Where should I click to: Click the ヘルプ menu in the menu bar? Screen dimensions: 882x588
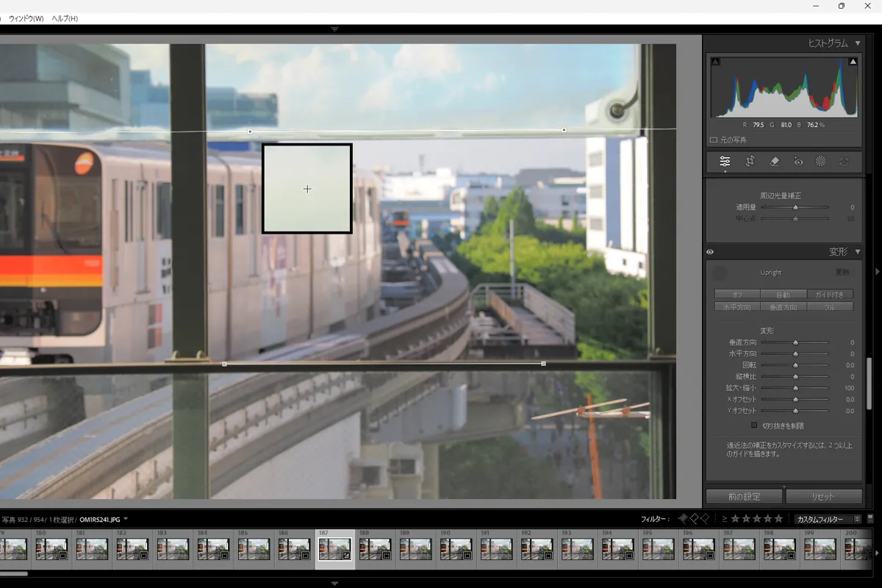[x=63, y=18]
